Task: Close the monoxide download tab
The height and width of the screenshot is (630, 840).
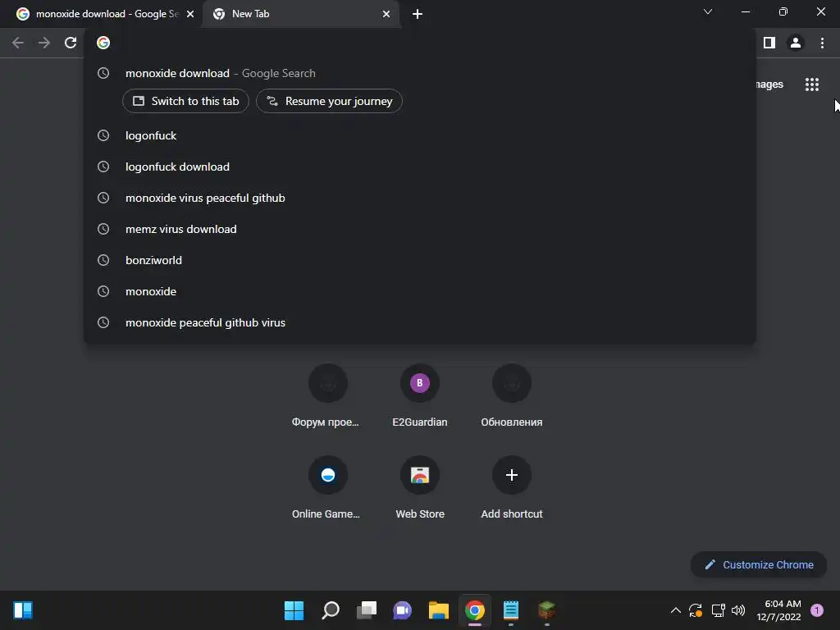Action: coord(190,15)
